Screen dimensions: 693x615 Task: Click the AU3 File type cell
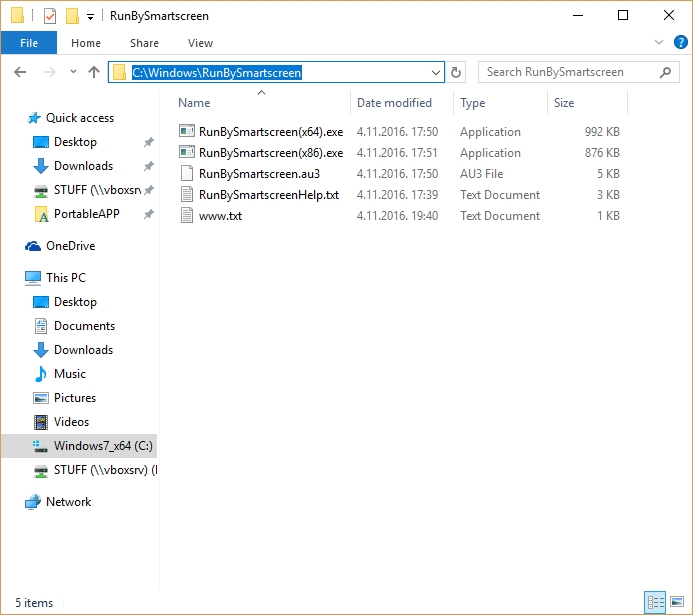point(481,174)
